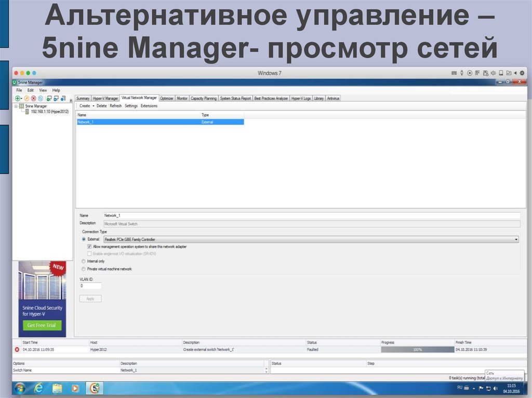Switch to the Optimizer tab
Screen dimensions: 532x398
167,98
